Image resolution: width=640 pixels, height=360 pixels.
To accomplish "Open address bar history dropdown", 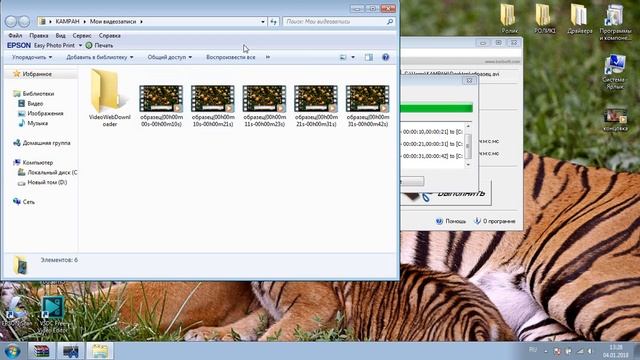I will tap(263, 22).
